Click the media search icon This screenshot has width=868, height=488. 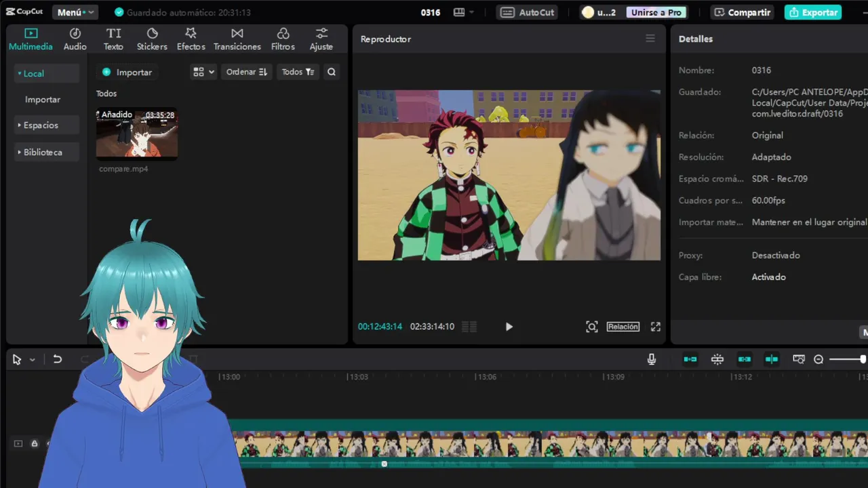[332, 72]
